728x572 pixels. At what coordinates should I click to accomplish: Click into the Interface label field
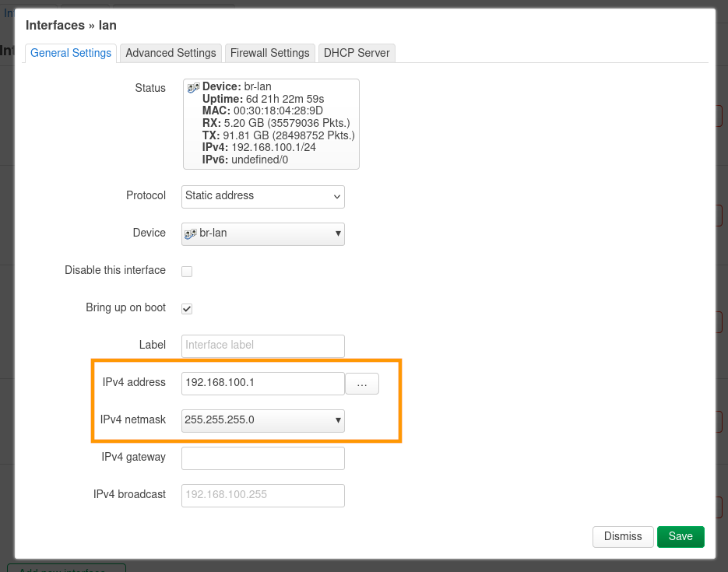coord(263,346)
